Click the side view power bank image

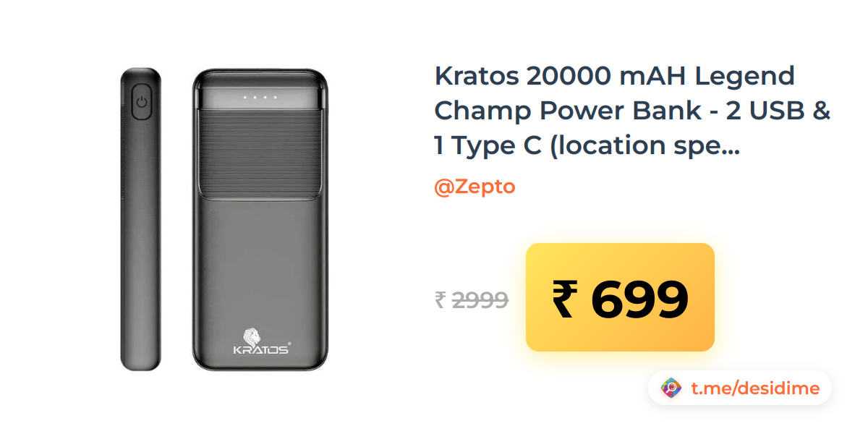coord(141,219)
